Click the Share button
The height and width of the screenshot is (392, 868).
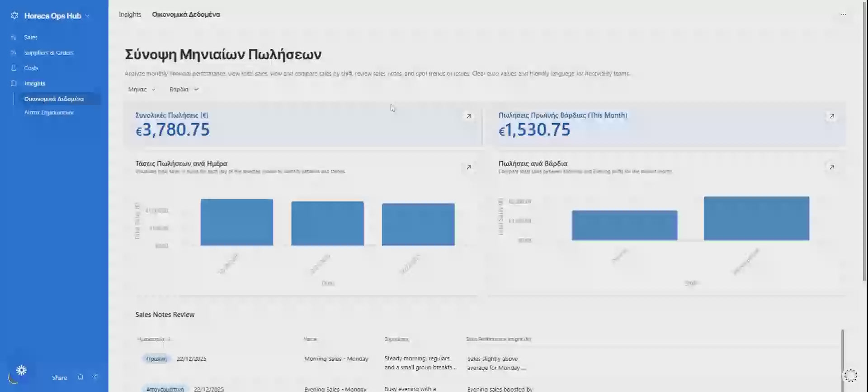click(59, 378)
